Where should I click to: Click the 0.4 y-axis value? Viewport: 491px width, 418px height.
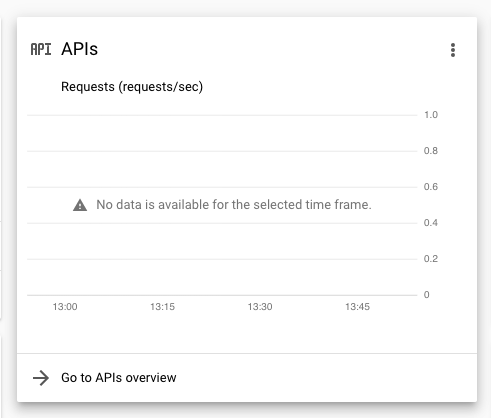431,223
